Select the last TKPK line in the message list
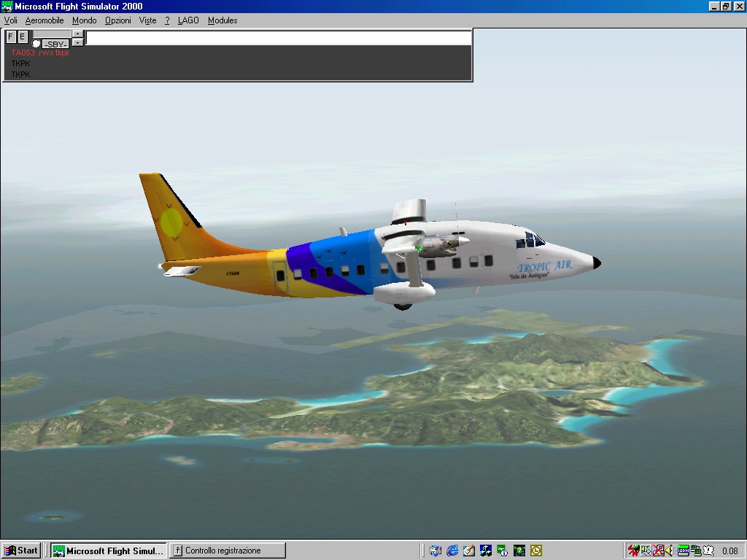747x560 pixels. 20,75
